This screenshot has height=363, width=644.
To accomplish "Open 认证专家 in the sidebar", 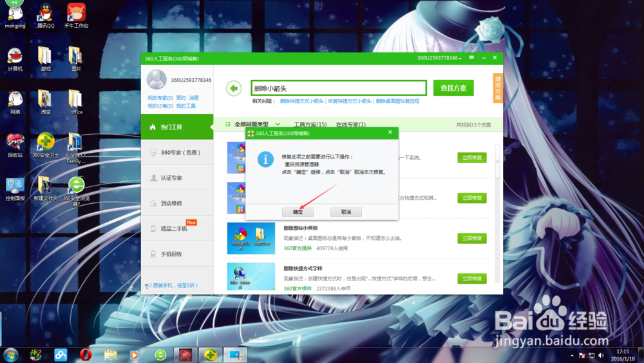I will click(177, 178).
